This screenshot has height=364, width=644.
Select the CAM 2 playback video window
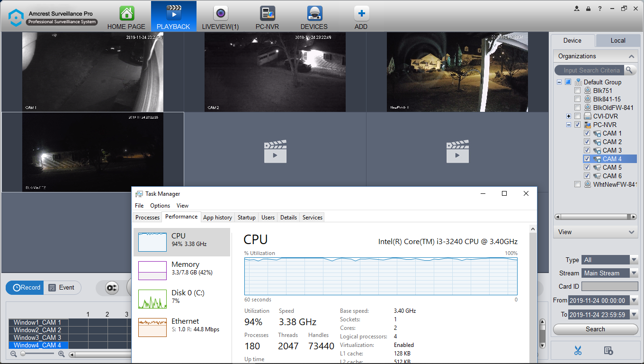275,72
